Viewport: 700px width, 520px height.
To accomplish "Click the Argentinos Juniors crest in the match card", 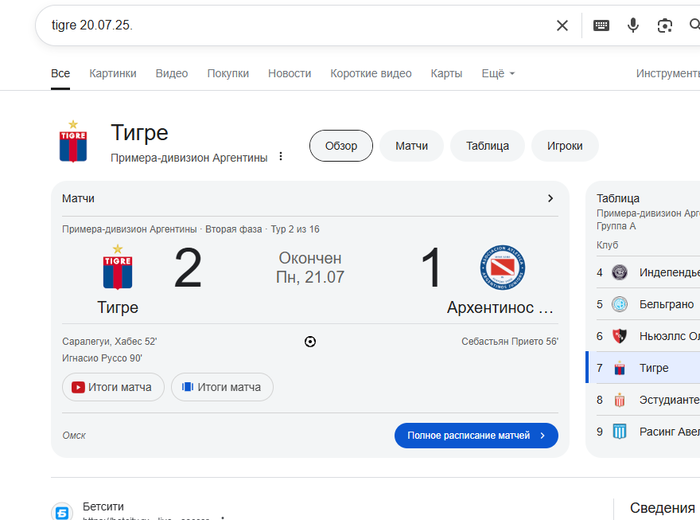I will tap(502, 267).
